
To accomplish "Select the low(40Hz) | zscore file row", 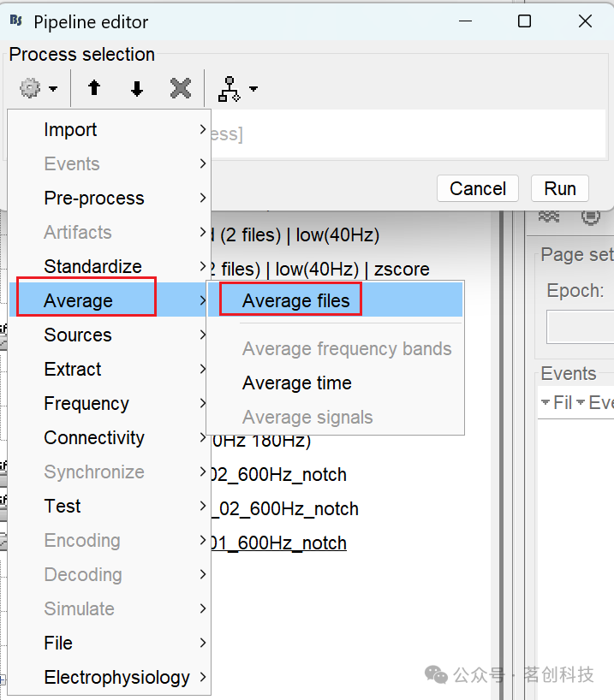I will pos(320,270).
